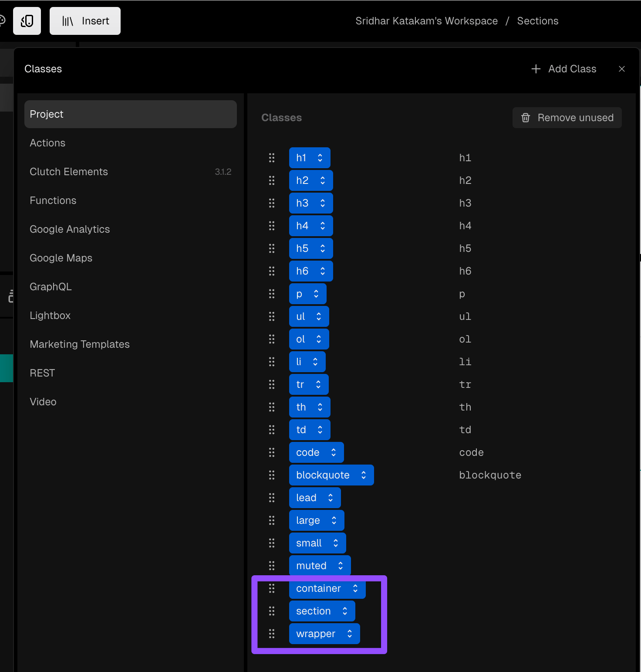Open the wrapper class dropdown
The width and height of the screenshot is (641, 672).
(324, 634)
